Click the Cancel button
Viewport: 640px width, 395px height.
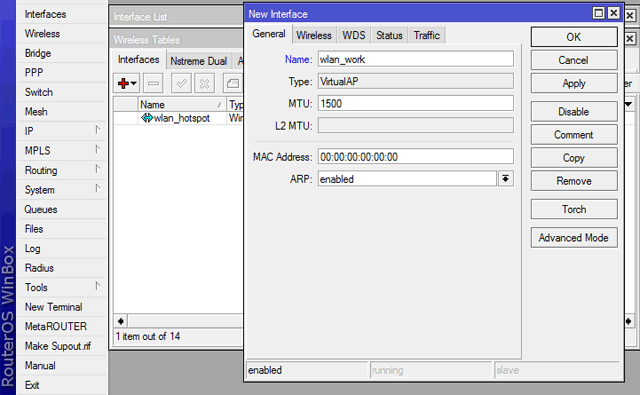click(x=574, y=60)
